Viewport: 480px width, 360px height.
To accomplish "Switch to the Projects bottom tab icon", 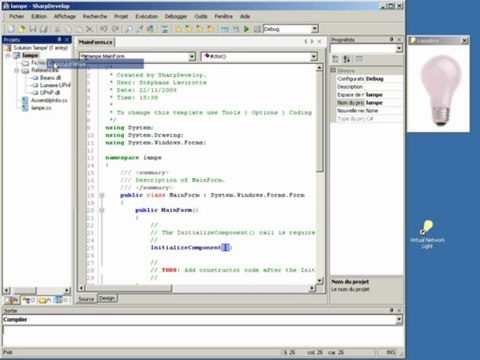I will tap(12, 300).
